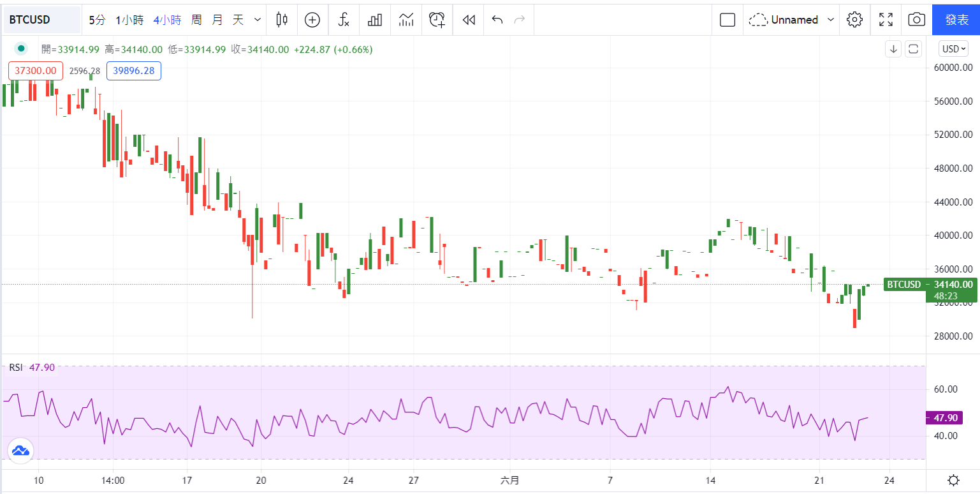This screenshot has width=980, height=494.
Task: Click the RSI indicator legend label
Action: 16,367
